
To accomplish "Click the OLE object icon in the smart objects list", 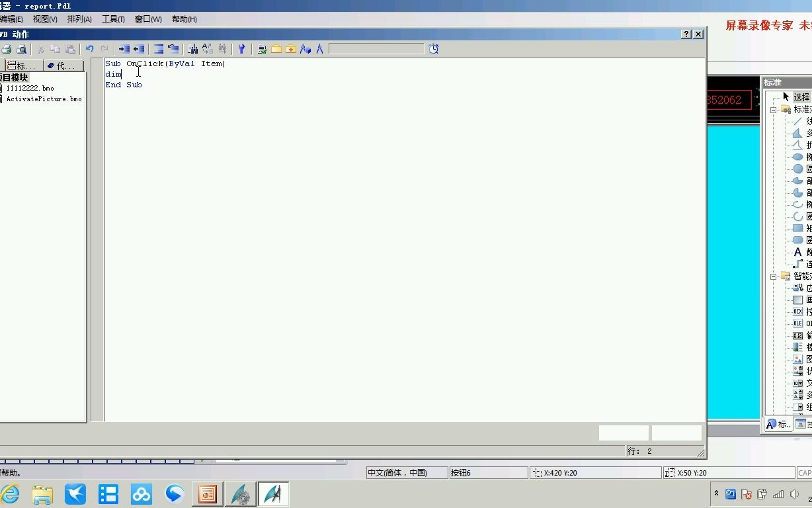I will point(797,323).
